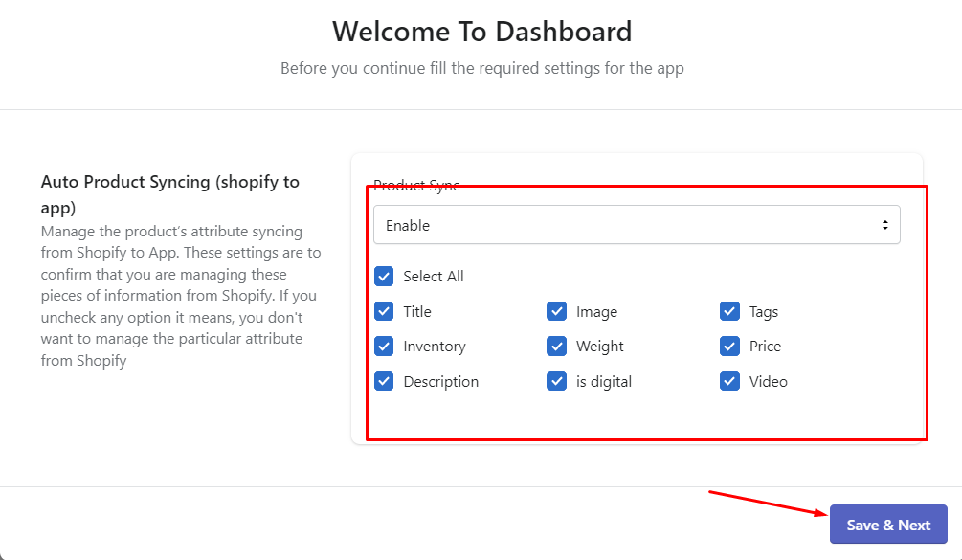
Task: Click the 'Manage the product's attribute syncing' description
Action: click(x=181, y=296)
